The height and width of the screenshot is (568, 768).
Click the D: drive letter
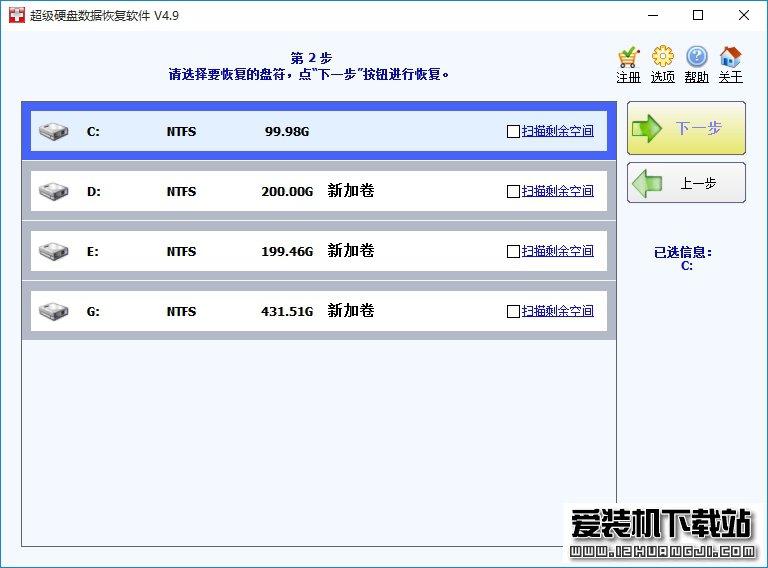pos(94,191)
